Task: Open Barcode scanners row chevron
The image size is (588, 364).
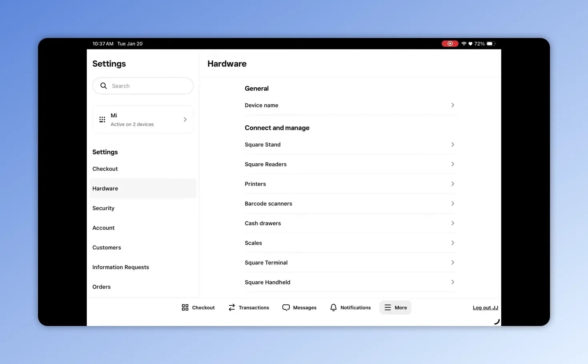Action: pos(452,203)
